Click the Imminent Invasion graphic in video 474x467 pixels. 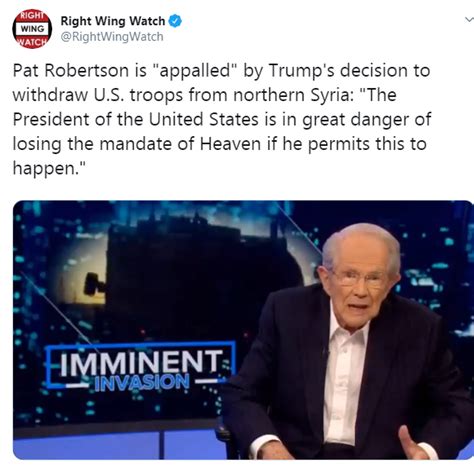141,367
